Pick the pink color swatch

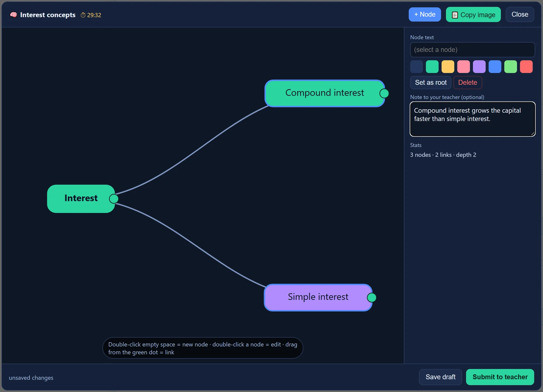[464, 67]
